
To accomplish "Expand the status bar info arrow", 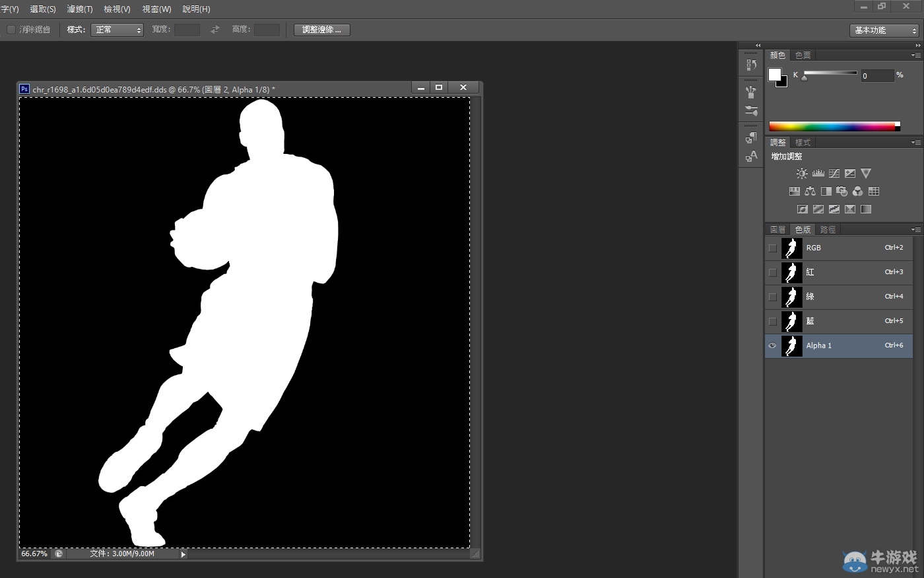I will pos(183,554).
